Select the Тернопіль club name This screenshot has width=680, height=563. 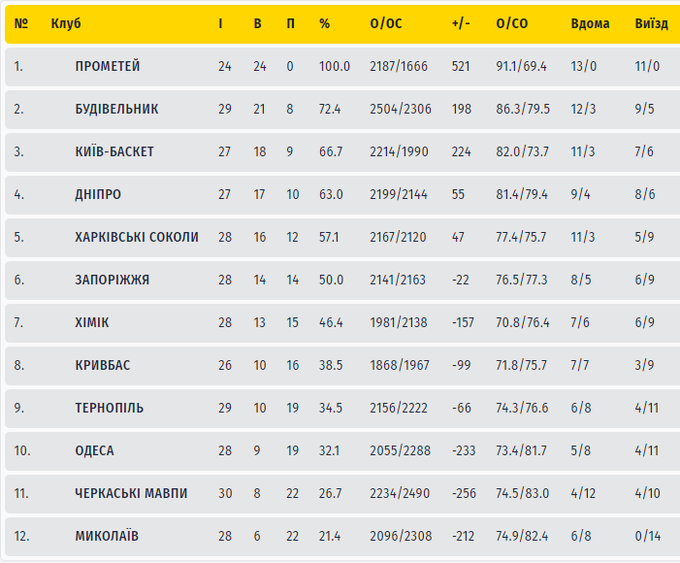109,408
